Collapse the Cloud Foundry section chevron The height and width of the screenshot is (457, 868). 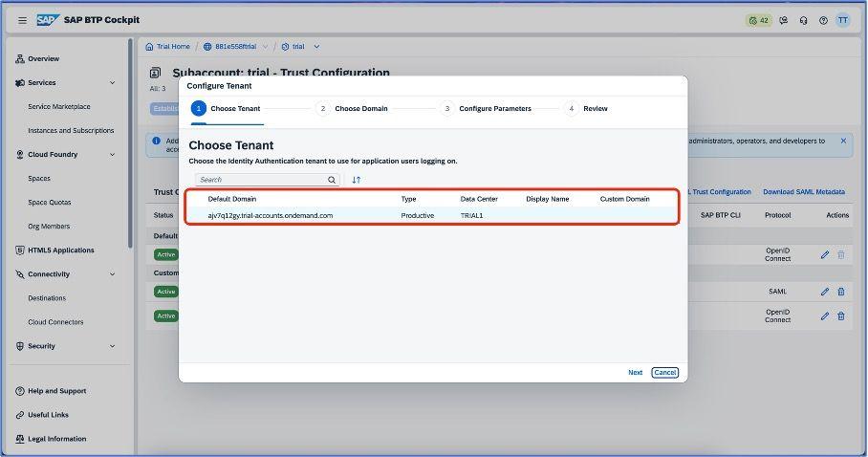[x=113, y=155]
